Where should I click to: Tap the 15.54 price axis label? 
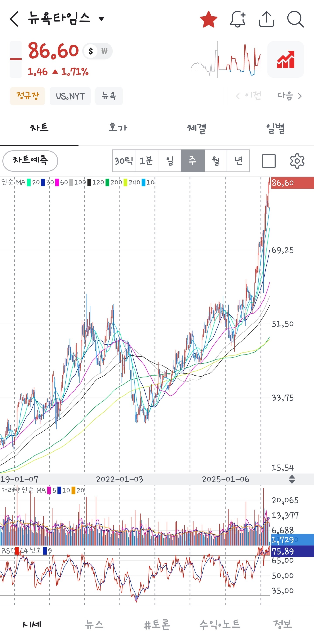point(283,468)
